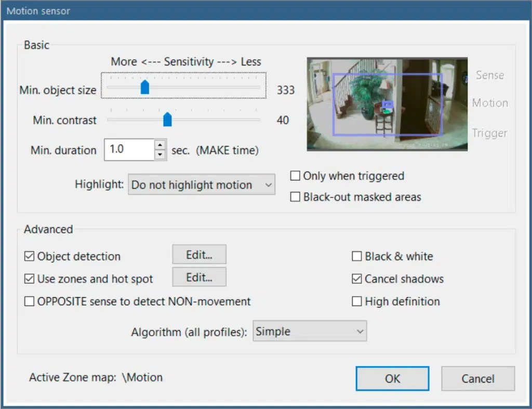Enable High definition checkbox
This screenshot has width=532, height=409.
[x=357, y=301]
